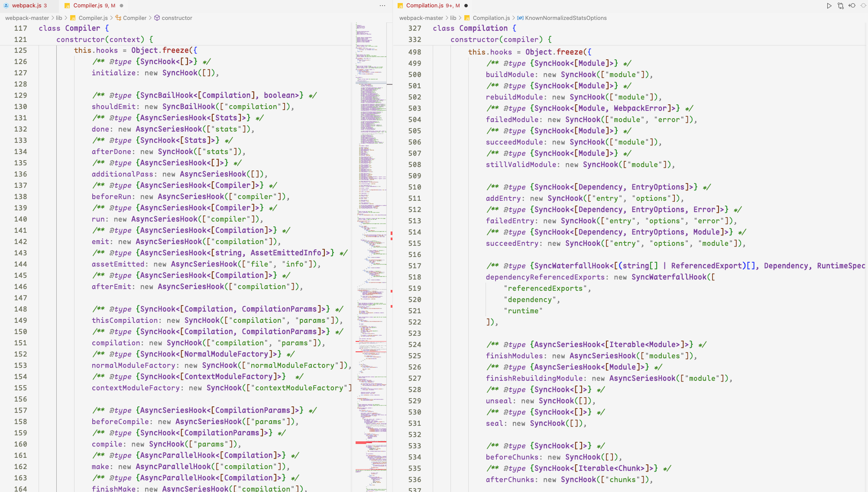Click KnownNormalizedStatsOptions symbol icon in breadcrumb

tap(520, 18)
